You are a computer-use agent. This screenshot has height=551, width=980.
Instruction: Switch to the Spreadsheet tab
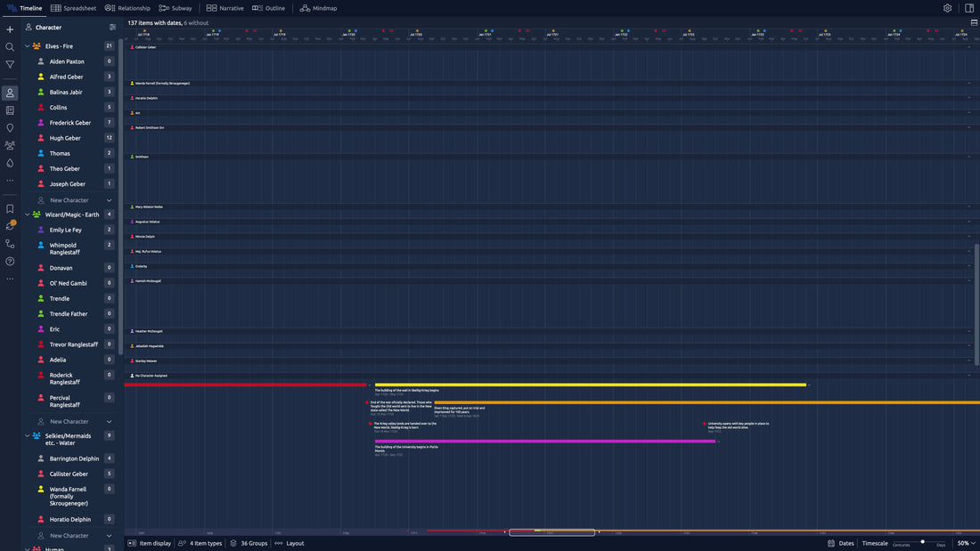pyautogui.click(x=74, y=7)
